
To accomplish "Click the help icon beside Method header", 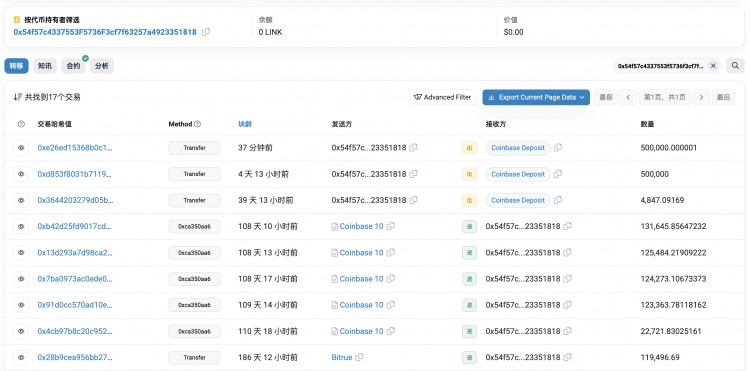I will [x=198, y=124].
